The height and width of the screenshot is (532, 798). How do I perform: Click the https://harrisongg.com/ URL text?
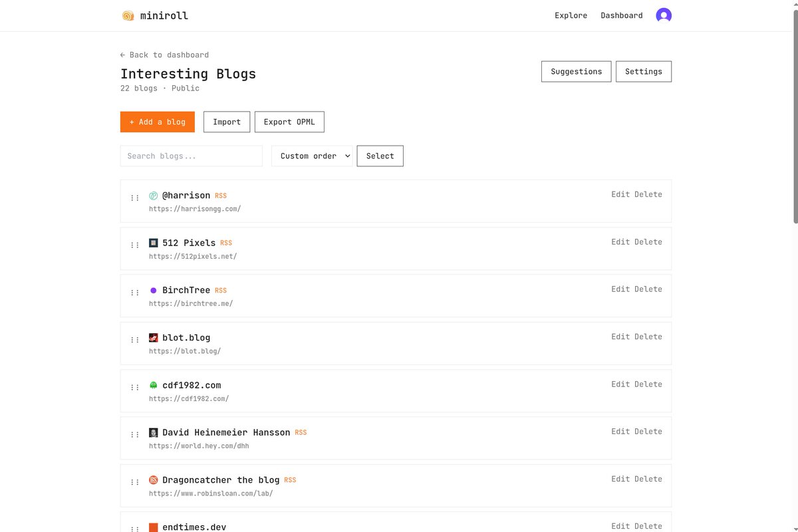pyautogui.click(x=195, y=209)
